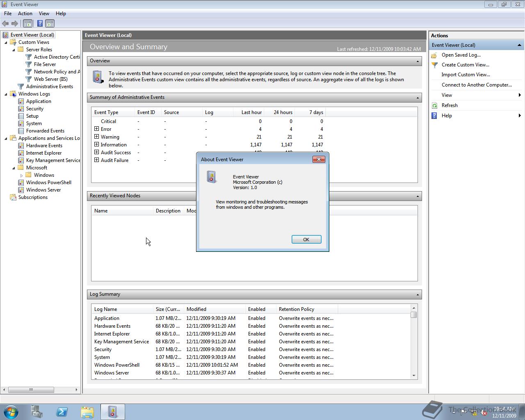Click the Forwarded Events log icon
The height and width of the screenshot is (420, 525).
click(21, 131)
